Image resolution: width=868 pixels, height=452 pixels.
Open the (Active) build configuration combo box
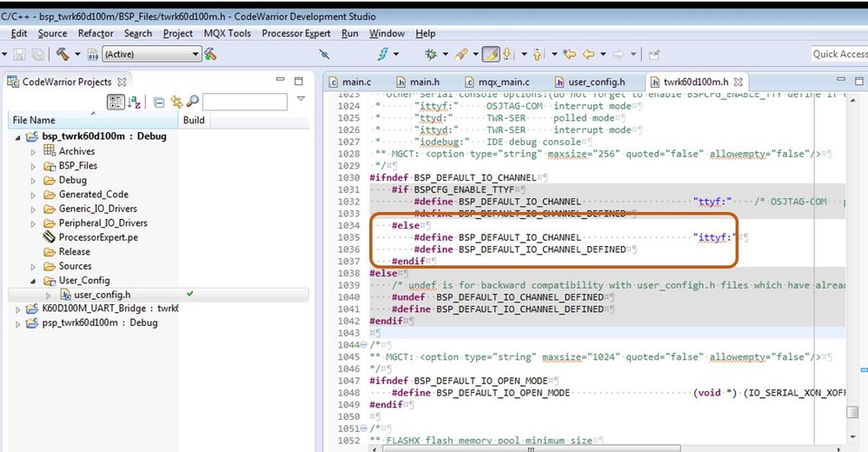coord(151,54)
